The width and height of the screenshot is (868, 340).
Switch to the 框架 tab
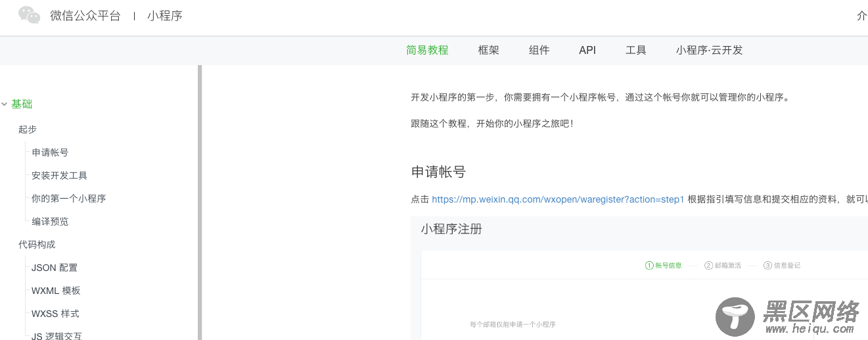click(488, 50)
